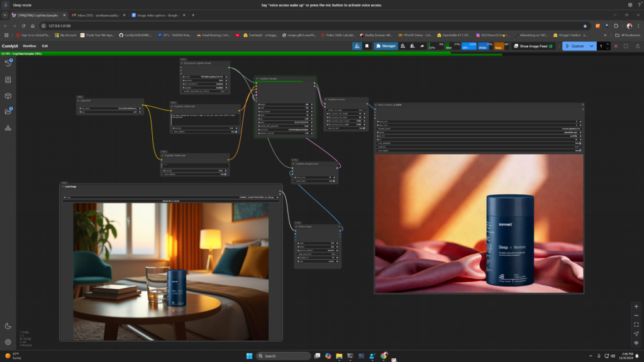
Task: Click Show Image Feed button
Action: 533,46
